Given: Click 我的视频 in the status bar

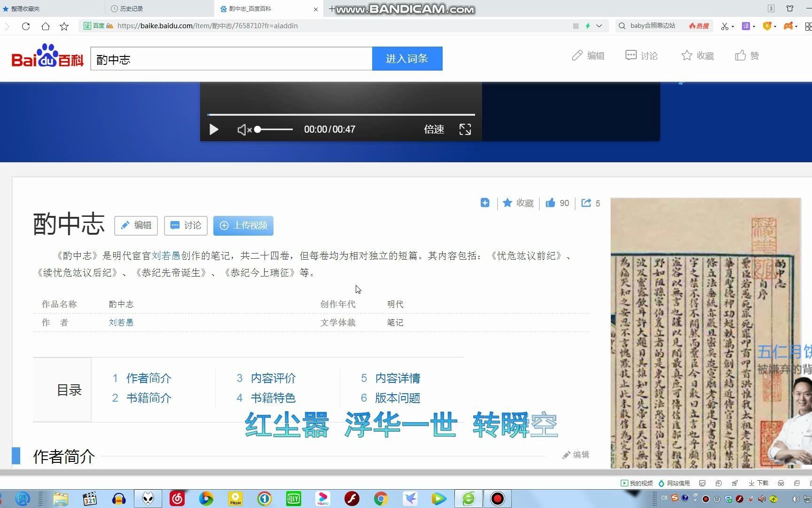Looking at the screenshot, I should click(637, 483).
